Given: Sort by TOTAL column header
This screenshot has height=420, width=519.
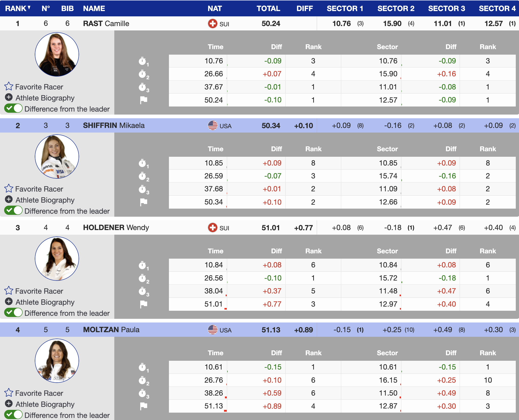Looking at the screenshot, I should tap(268, 9).
